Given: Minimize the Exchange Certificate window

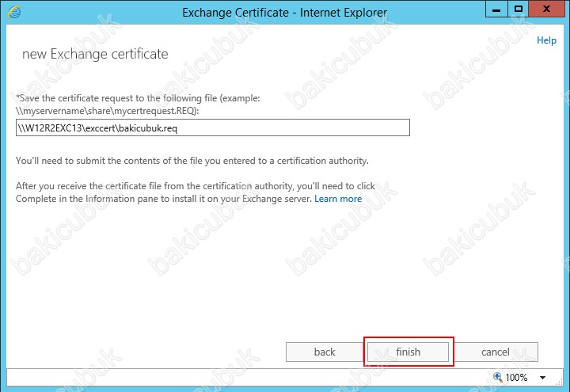Looking at the screenshot, I should click(496, 10).
